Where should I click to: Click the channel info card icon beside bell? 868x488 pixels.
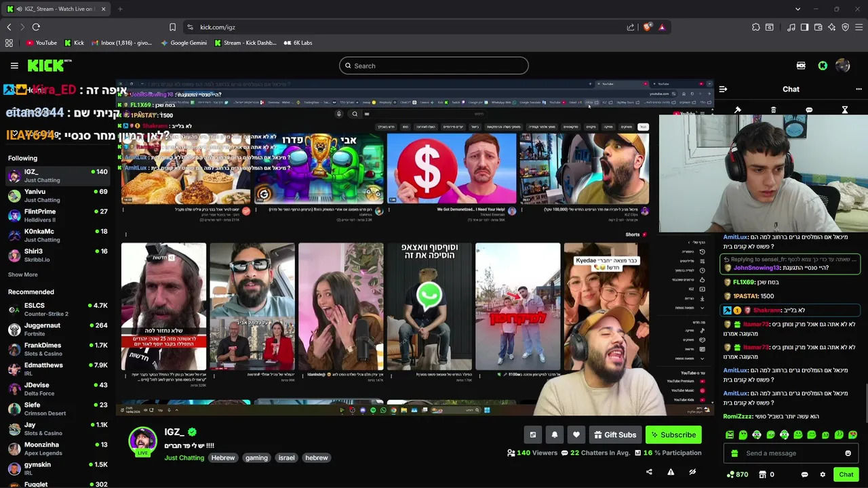click(533, 435)
